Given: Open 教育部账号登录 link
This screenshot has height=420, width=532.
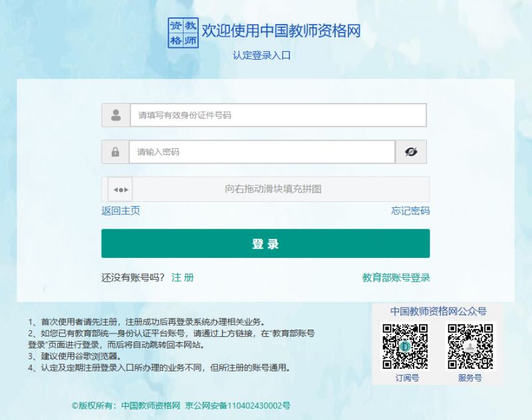Looking at the screenshot, I should tap(396, 278).
